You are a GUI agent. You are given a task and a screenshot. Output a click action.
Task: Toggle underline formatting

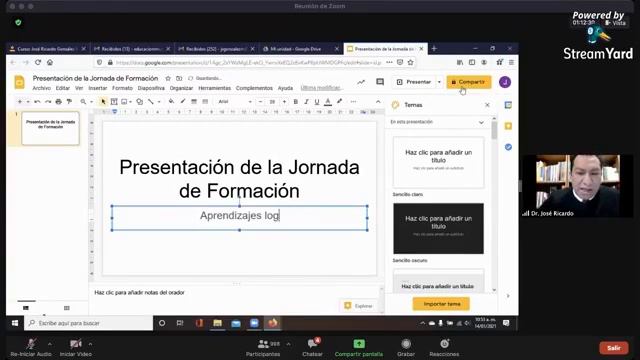[x=317, y=102]
